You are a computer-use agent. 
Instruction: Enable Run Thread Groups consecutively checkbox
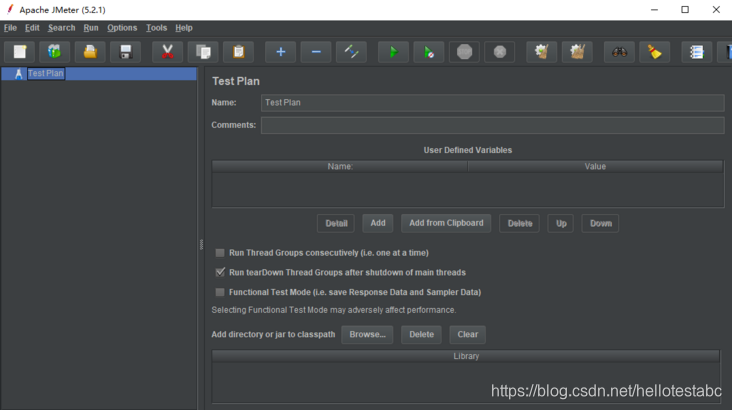point(220,253)
